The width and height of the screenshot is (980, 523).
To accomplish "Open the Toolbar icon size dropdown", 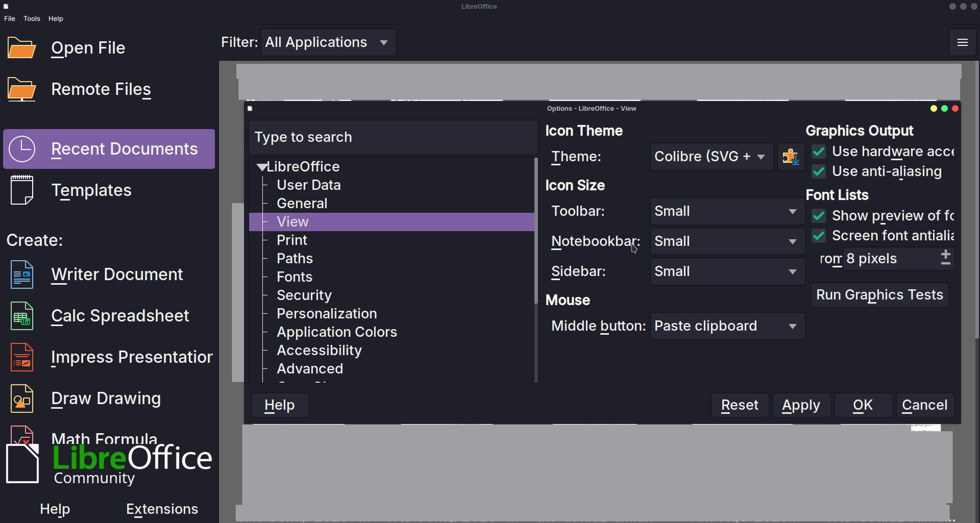I will (727, 211).
